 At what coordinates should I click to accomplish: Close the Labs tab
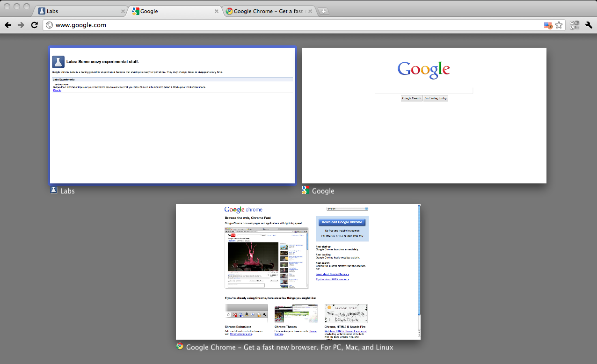pos(123,11)
